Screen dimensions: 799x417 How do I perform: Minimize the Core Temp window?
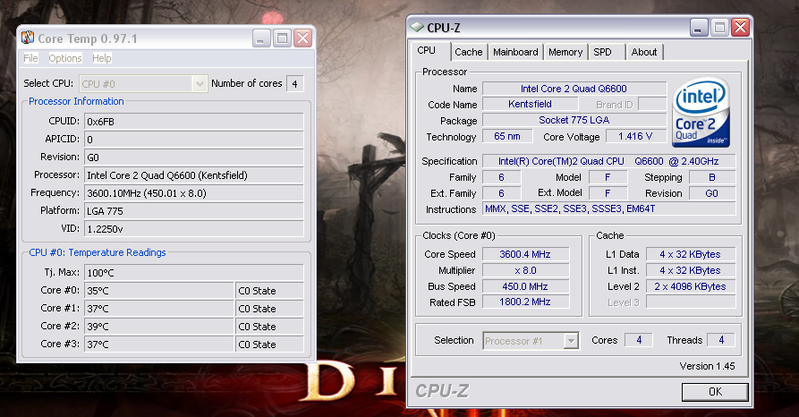[x=261, y=38]
